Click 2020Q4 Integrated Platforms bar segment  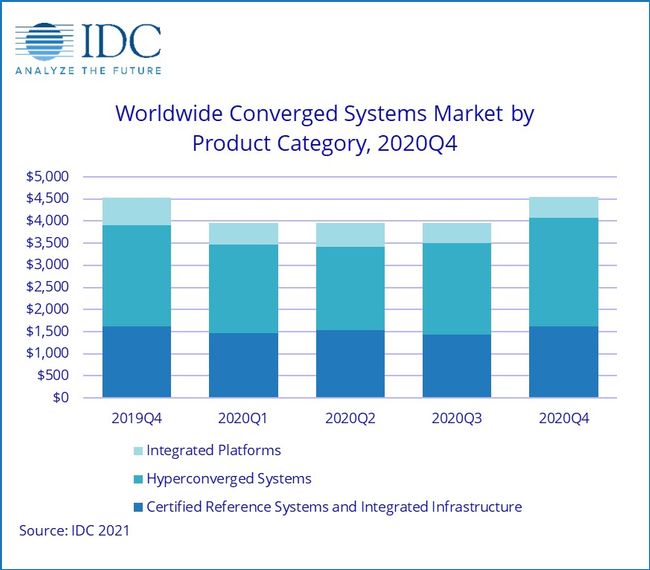(564, 208)
